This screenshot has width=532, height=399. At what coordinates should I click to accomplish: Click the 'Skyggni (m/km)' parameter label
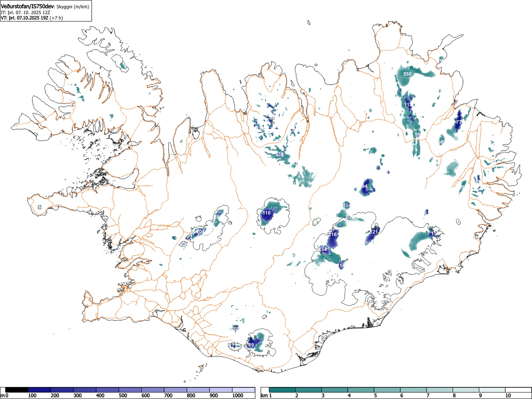pos(73,7)
